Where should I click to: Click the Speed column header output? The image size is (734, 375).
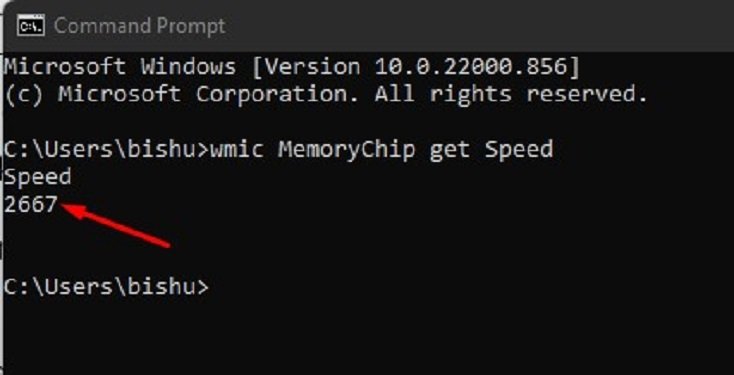point(37,178)
